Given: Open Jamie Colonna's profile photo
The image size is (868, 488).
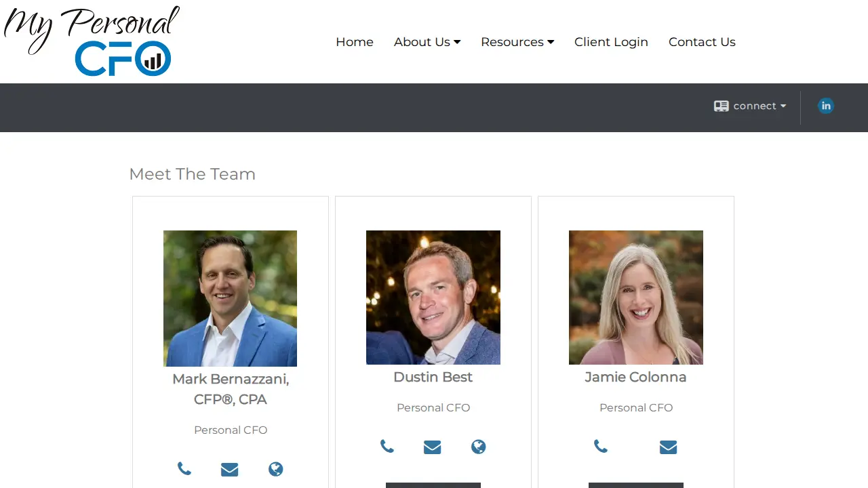Looking at the screenshot, I should click(x=636, y=298).
